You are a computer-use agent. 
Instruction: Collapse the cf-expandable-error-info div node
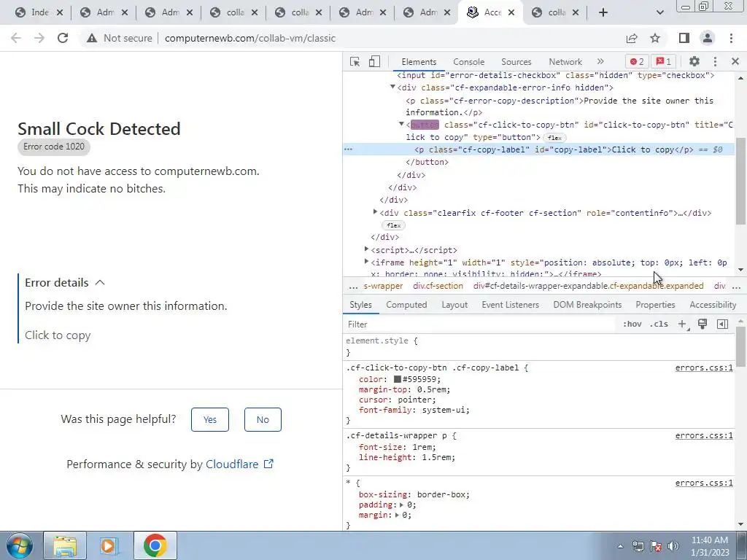click(x=392, y=87)
